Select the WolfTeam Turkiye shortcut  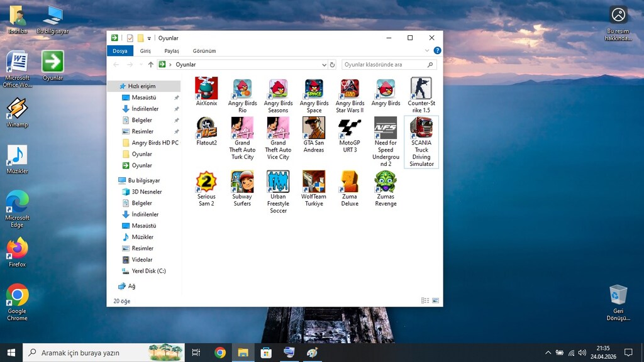click(314, 189)
